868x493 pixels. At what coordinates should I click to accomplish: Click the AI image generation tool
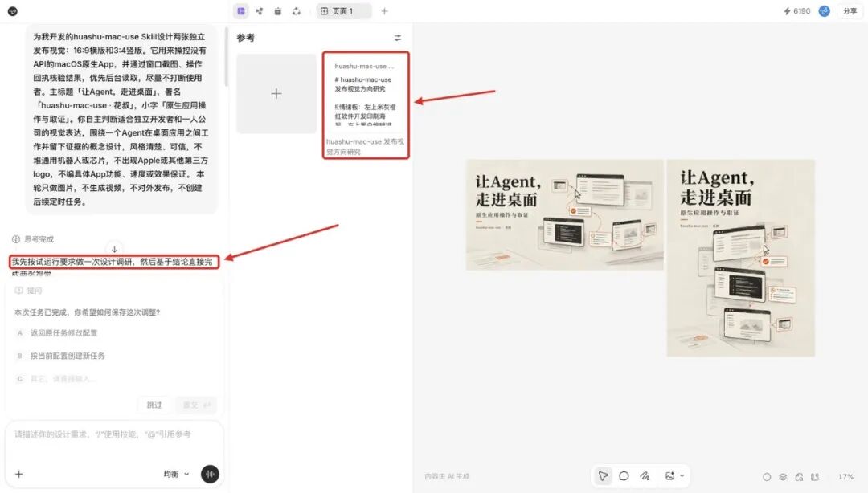[669, 476]
